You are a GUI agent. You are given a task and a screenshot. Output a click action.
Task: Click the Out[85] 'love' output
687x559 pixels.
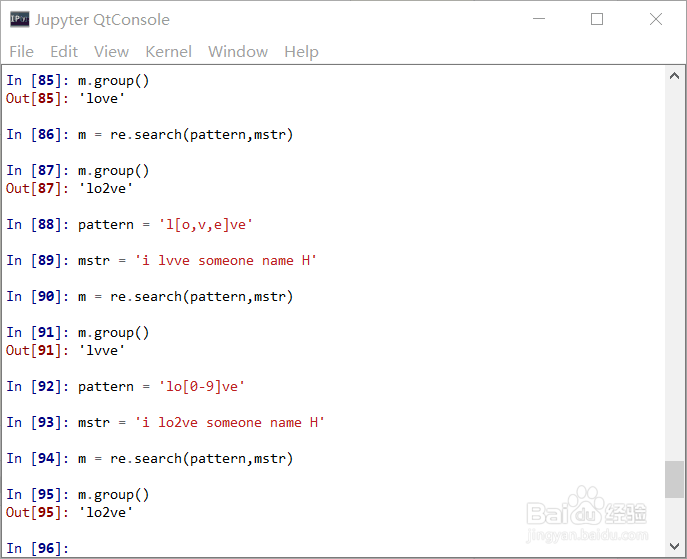pyautogui.click(x=65, y=99)
